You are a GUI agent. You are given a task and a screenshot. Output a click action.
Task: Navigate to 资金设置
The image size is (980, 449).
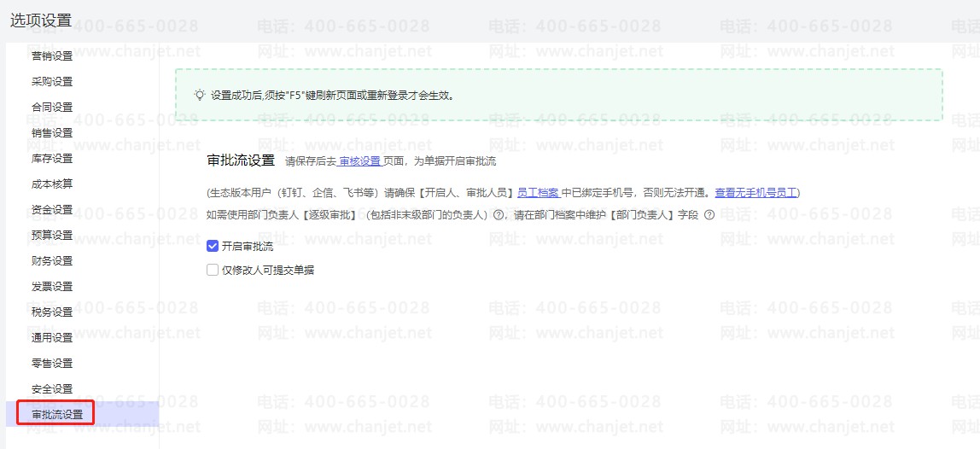coord(52,210)
